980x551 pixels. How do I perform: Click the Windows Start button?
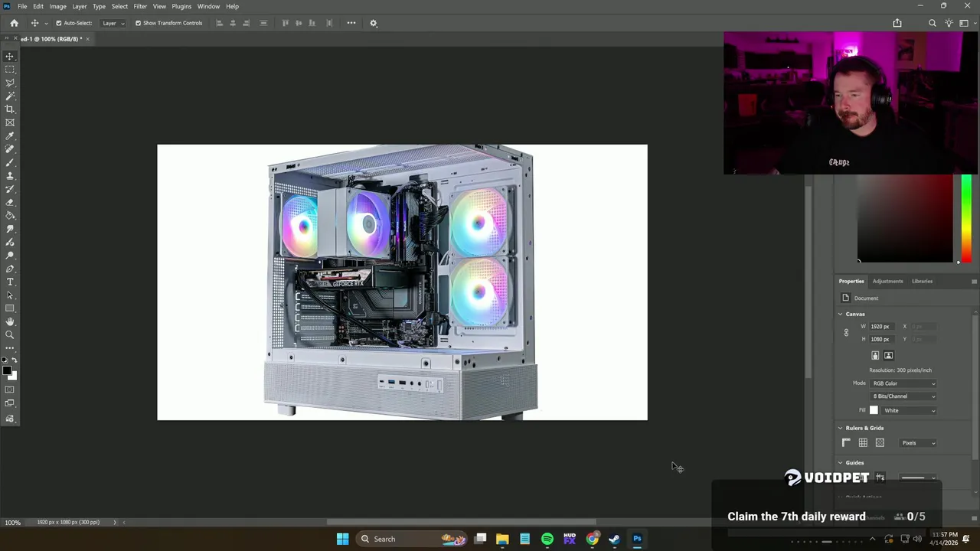click(x=343, y=539)
